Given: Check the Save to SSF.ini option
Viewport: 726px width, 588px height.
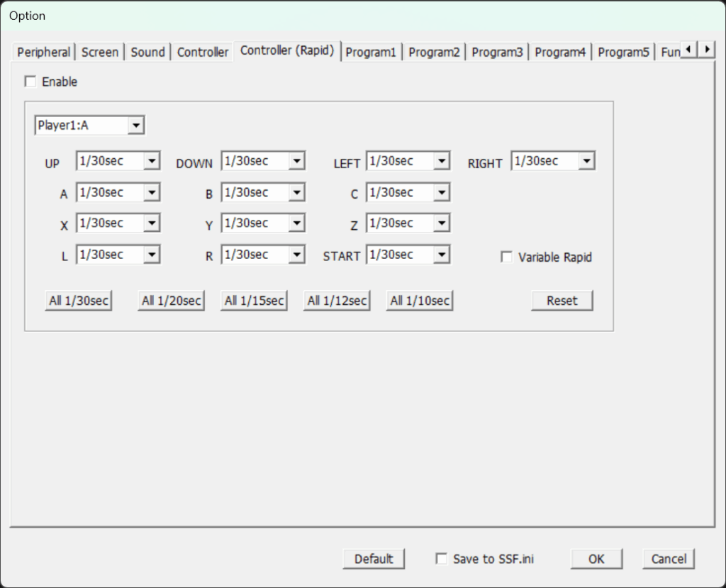Looking at the screenshot, I should pyautogui.click(x=442, y=559).
